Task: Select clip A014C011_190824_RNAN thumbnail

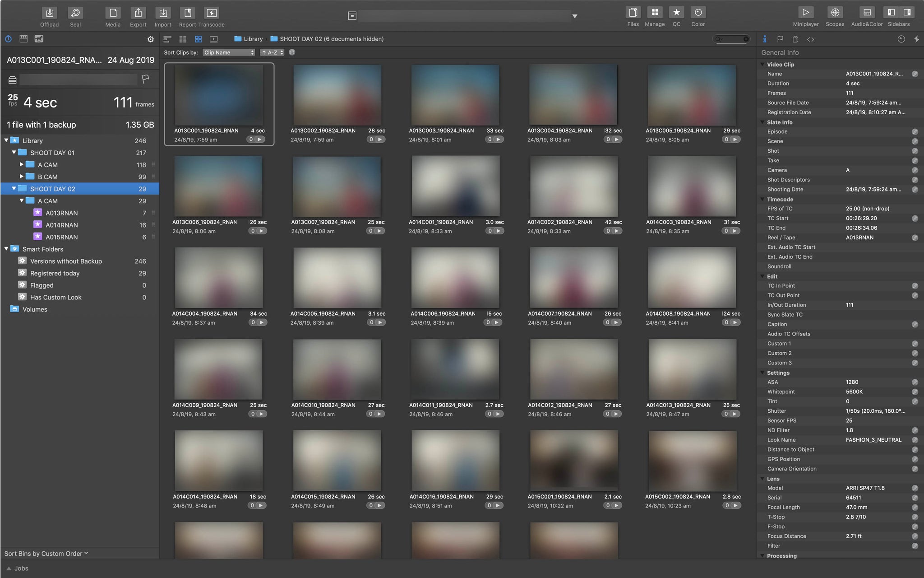Action: click(x=455, y=369)
